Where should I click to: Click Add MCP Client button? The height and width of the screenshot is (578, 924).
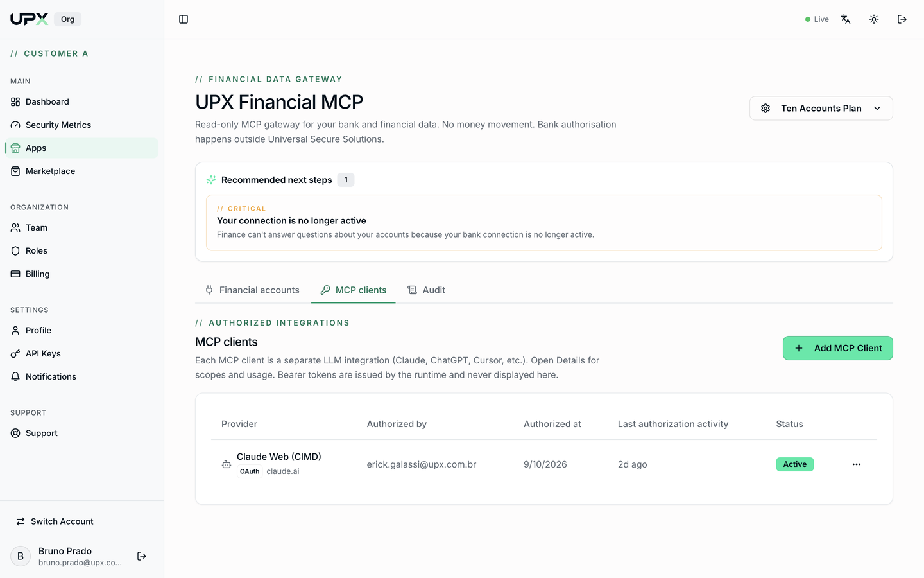click(837, 348)
